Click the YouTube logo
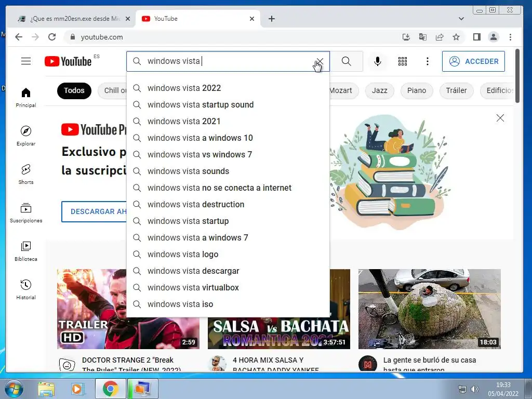The image size is (532, 399). [68, 61]
